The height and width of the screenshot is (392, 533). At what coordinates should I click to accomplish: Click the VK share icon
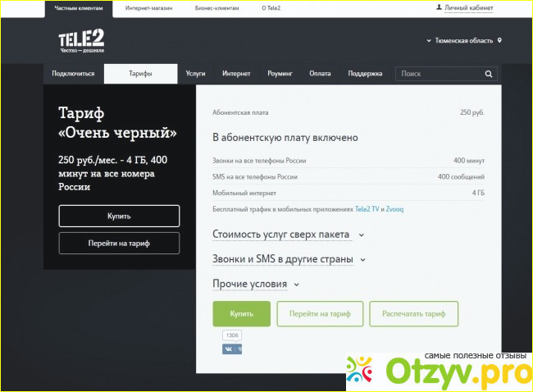[232, 349]
